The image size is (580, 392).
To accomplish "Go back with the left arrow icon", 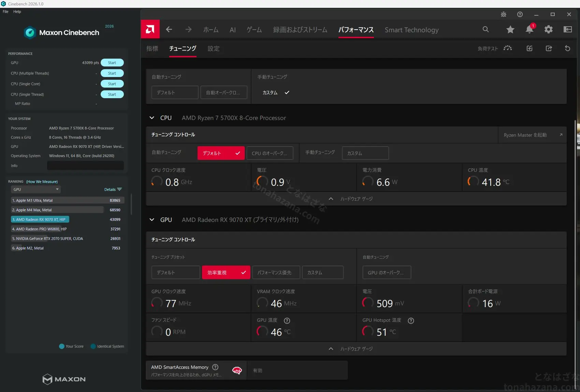I will pos(169,30).
